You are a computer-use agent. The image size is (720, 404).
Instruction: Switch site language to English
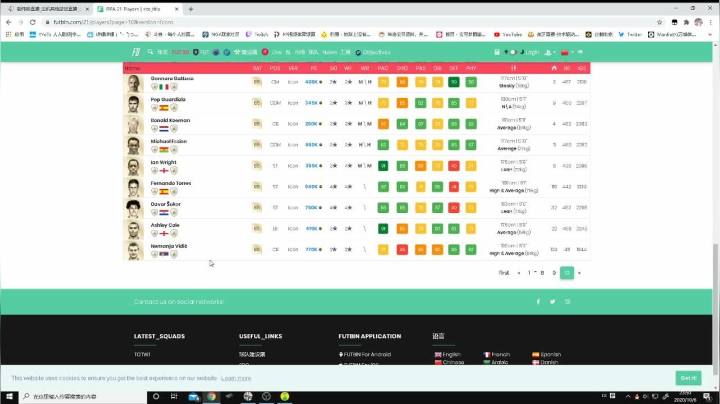pos(448,354)
